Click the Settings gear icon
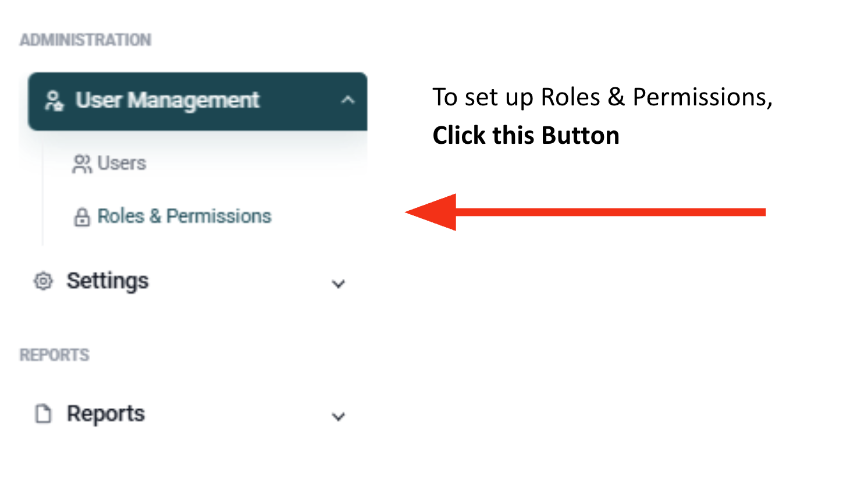868x496 pixels. pos(43,281)
